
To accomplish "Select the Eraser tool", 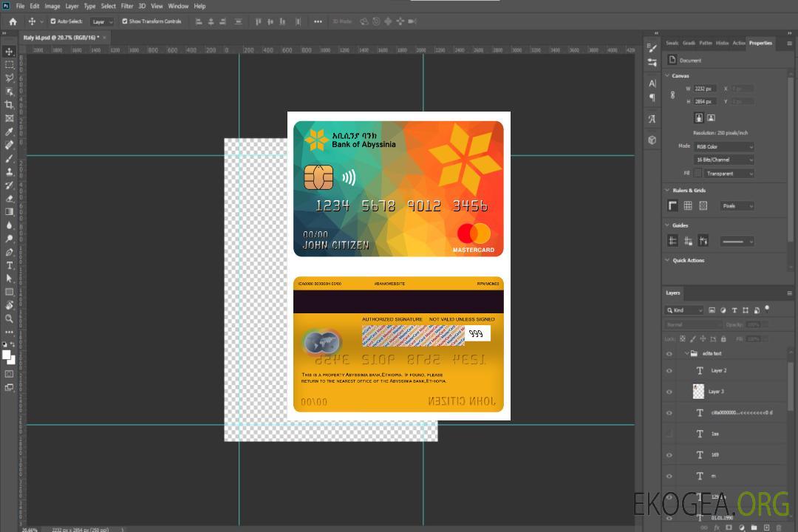I will [x=9, y=199].
